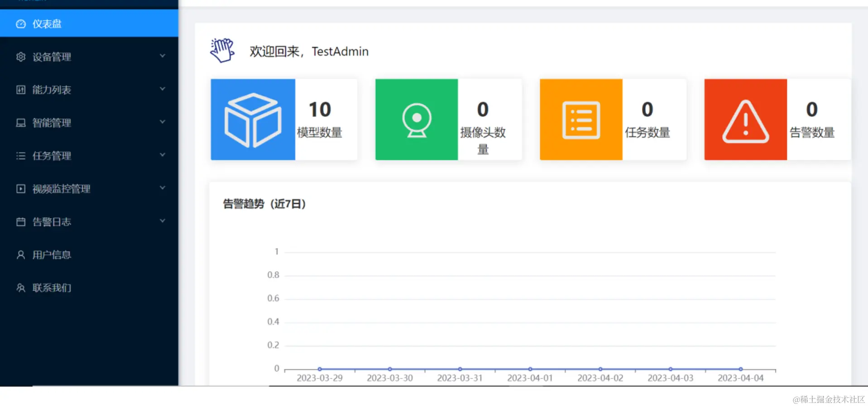Open the 视频监控管理 menu

coord(89,189)
